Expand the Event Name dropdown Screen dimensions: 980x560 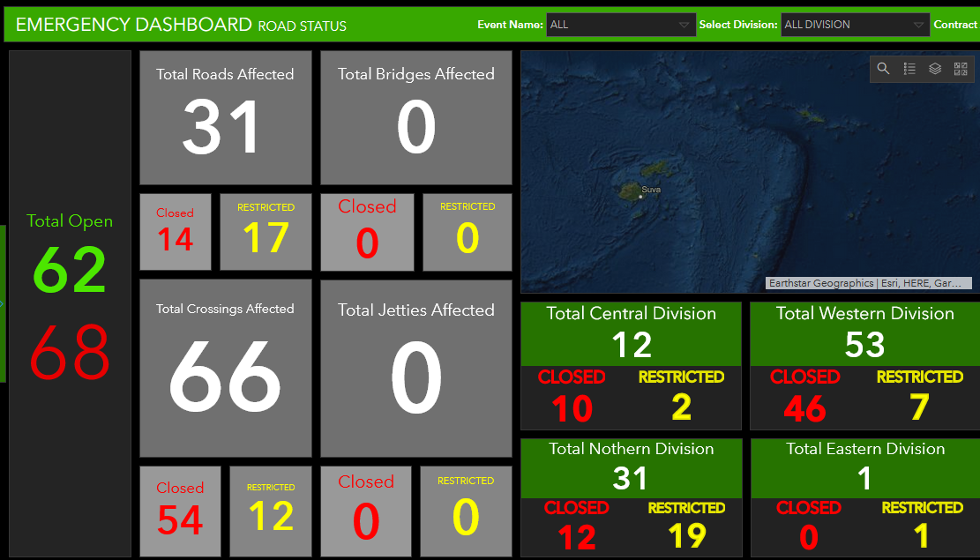pos(621,25)
